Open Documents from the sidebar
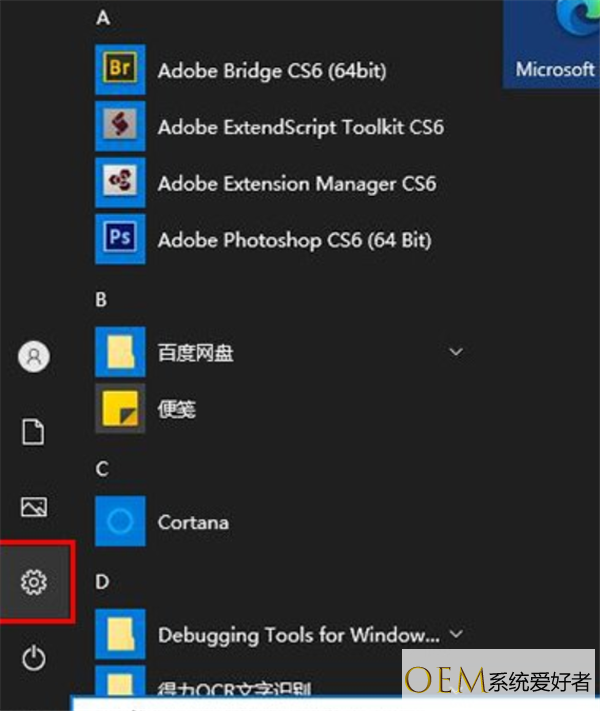Image resolution: width=600 pixels, height=711 pixels. click(x=35, y=432)
